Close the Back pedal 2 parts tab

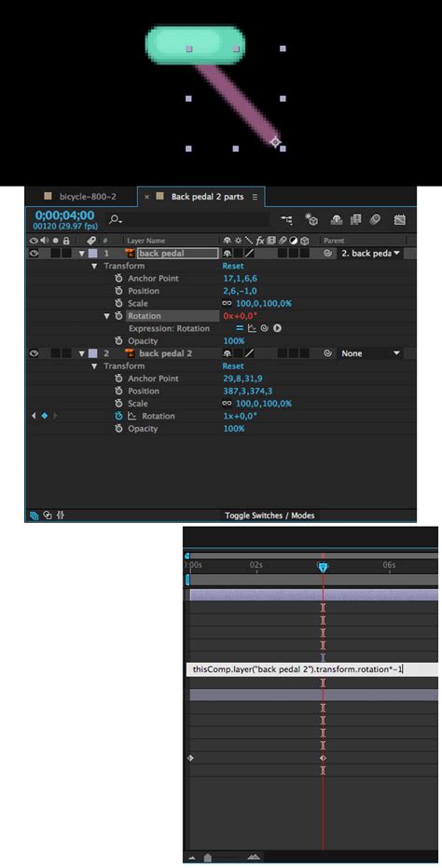(146, 197)
